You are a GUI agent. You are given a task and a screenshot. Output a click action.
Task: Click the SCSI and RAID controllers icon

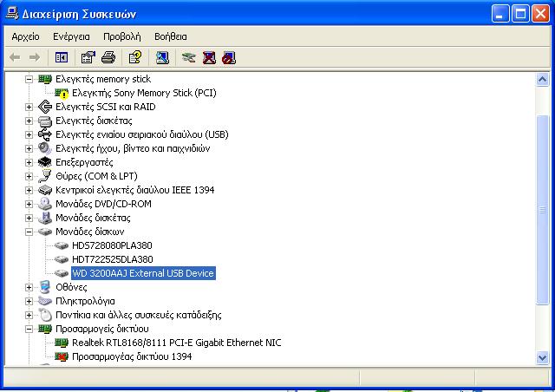pos(45,107)
